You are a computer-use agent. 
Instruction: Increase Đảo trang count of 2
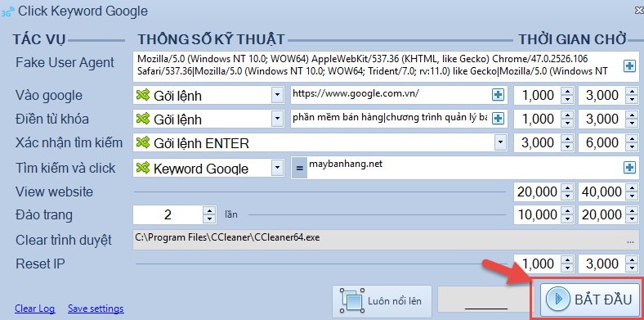209,210
